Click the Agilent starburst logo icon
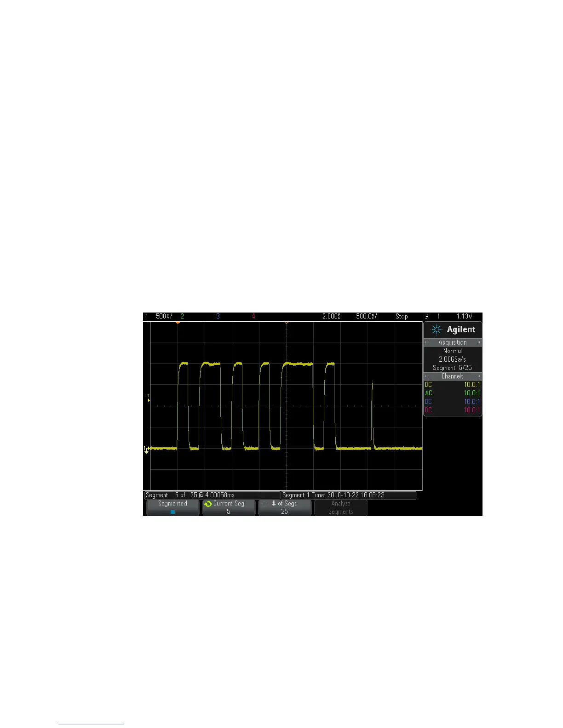 (437, 330)
